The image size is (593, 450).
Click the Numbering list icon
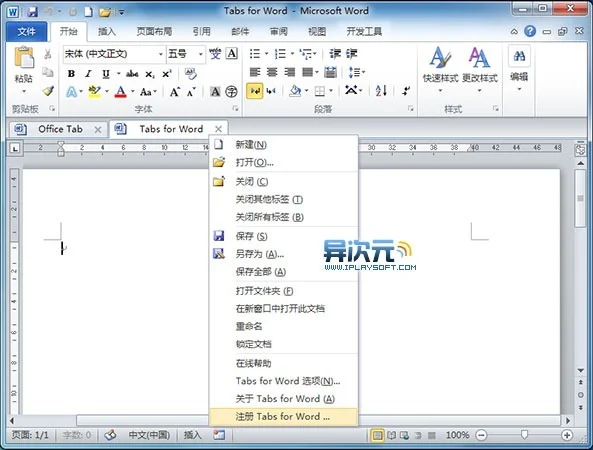[x=280, y=54]
